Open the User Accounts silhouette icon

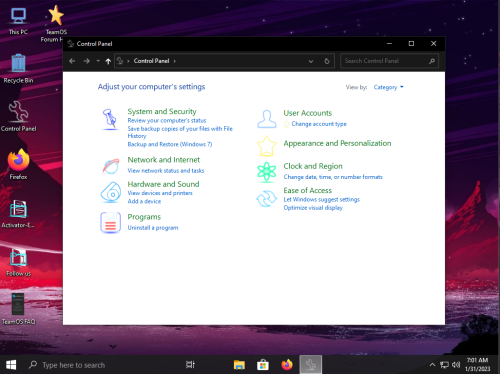click(x=267, y=119)
